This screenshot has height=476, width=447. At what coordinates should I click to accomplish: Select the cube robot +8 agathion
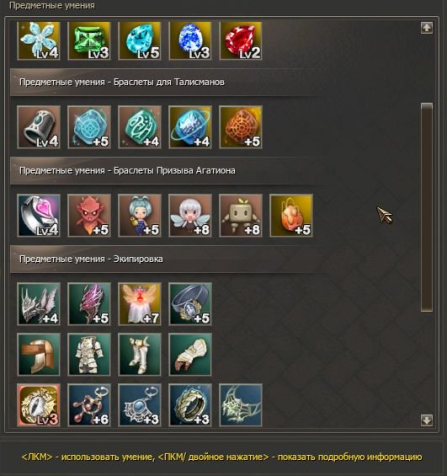241,216
